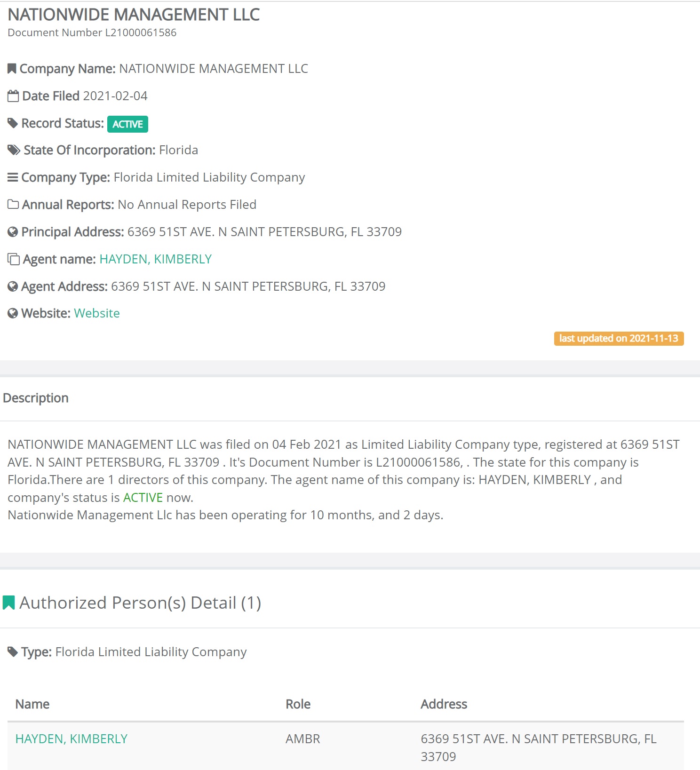
Task: Click the green bookmark icon by Authorized Person(s)
Action: pos(8,603)
